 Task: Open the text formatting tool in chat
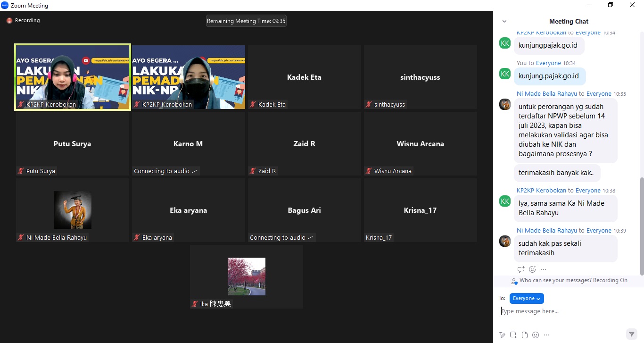(503, 335)
